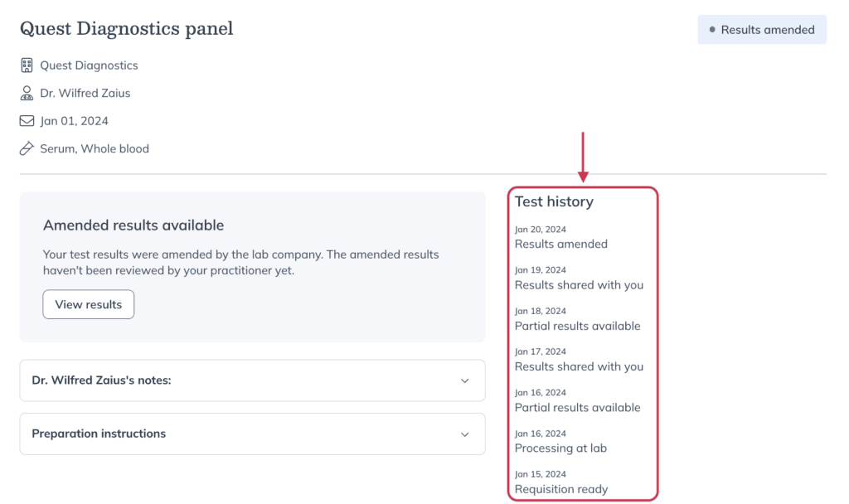Select Jan 18 Partial results available entry
Image resolution: width=849 pixels, height=504 pixels.
click(577, 319)
